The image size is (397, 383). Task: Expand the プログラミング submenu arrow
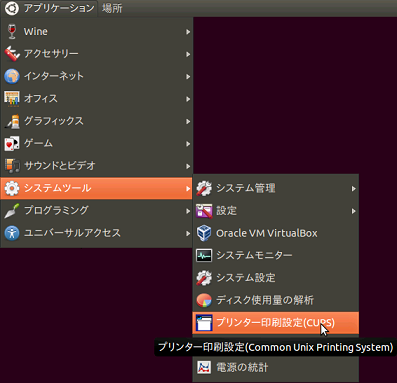(188, 211)
